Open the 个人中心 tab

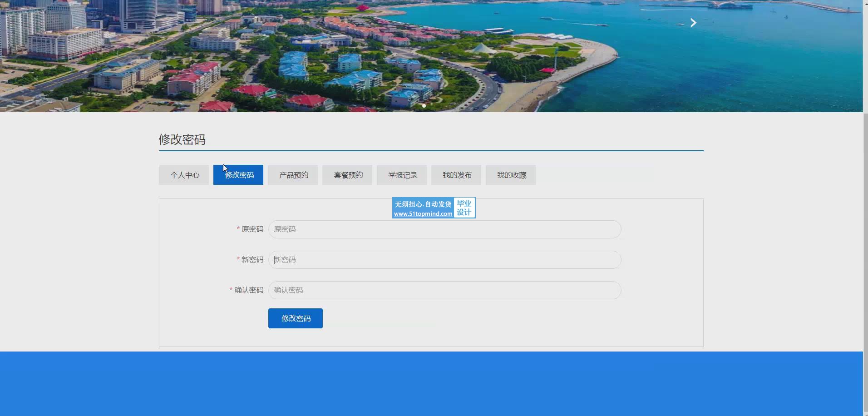tap(184, 175)
